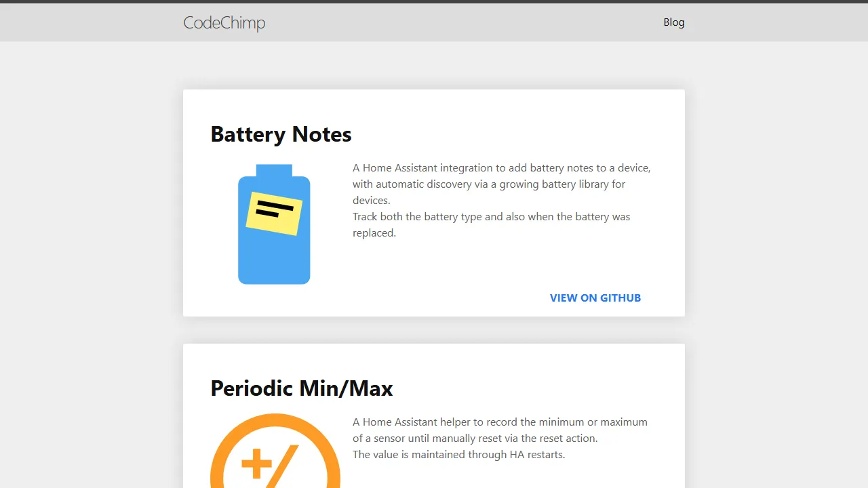Screen dimensions: 868x488
Task: Click the dark bar at the top of the page
Action: (434, 3)
